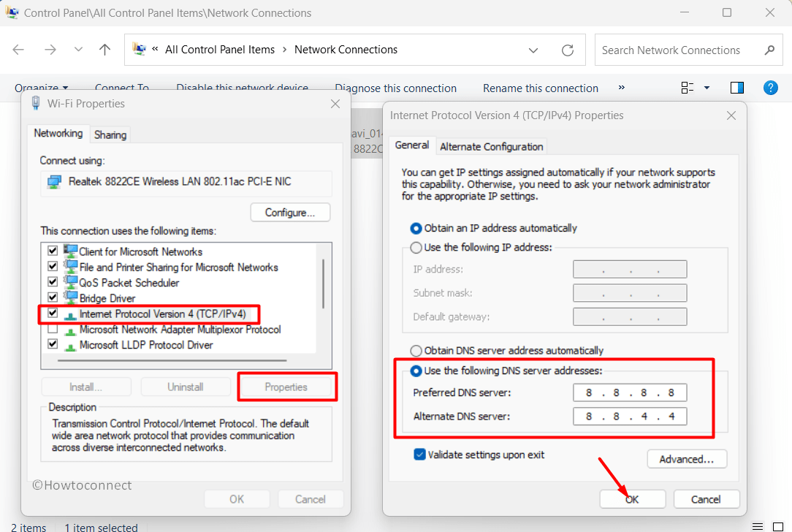Click Network Connections breadcrumb
The image size is (792, 532).
point(346,50)
